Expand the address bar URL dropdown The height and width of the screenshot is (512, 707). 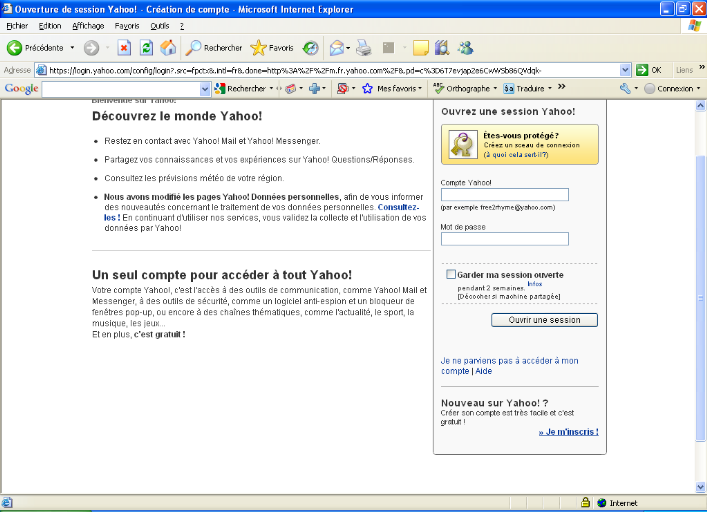626,70
